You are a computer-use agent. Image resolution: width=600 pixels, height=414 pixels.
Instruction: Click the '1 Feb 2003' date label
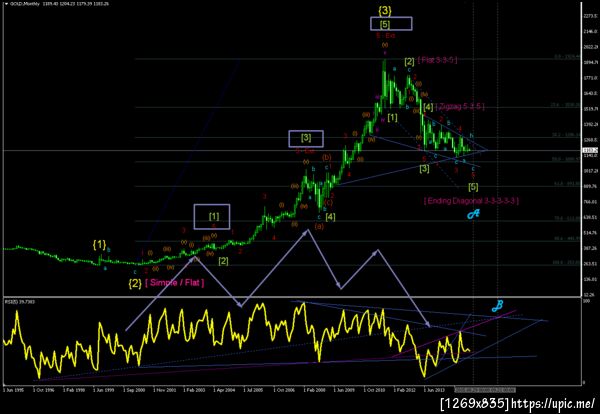[x=194, y=390]
